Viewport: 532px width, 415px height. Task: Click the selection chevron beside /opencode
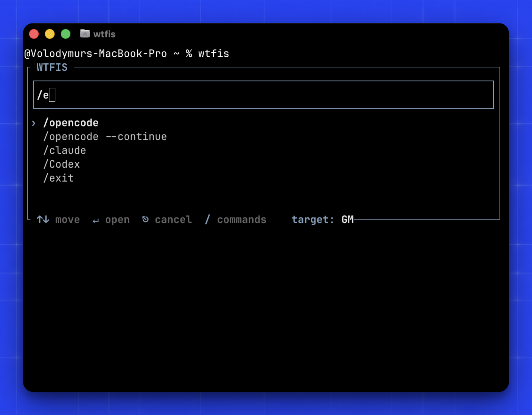(33, 123)
